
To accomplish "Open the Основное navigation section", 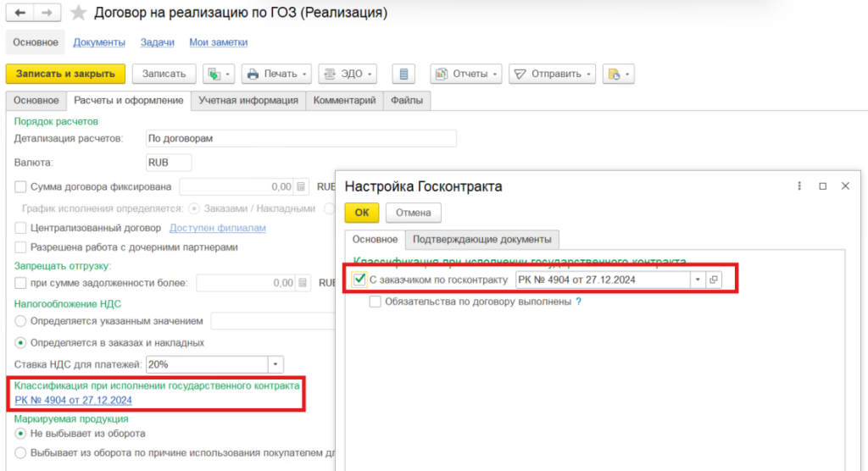I will click(36, 42).
